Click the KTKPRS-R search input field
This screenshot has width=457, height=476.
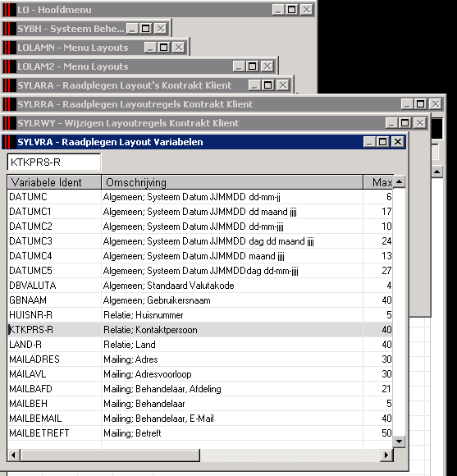coord(54,162)
